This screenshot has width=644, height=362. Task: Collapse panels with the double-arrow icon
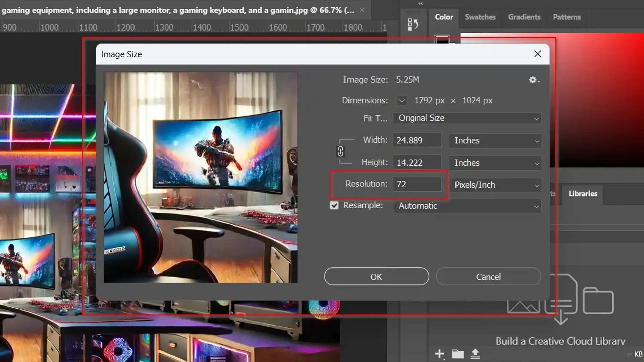point(420,3)
